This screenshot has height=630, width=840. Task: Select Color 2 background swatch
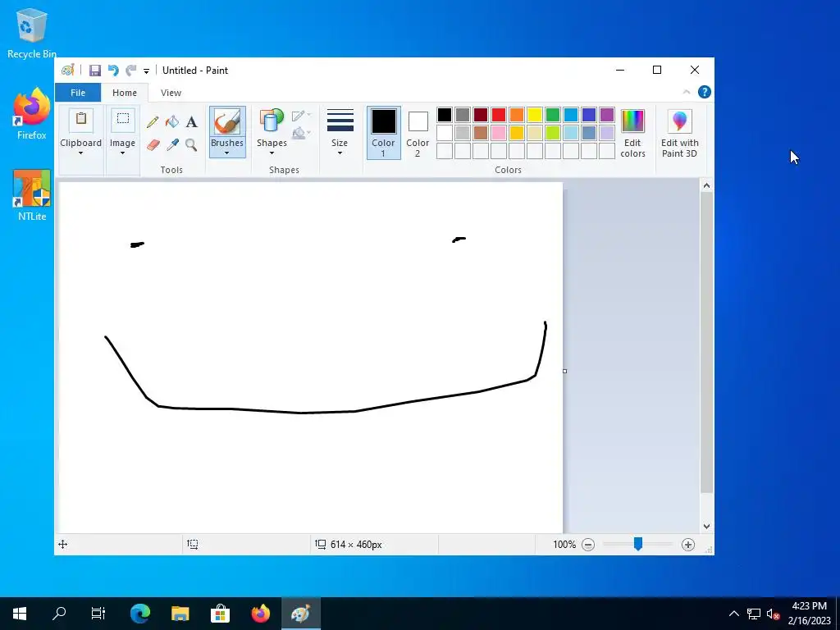(x=418, y=133)
